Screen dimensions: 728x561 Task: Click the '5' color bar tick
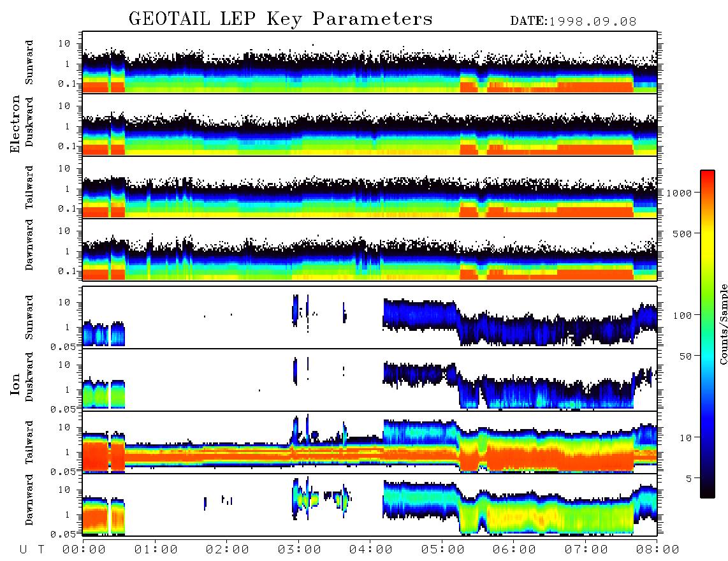coord(688,478)
